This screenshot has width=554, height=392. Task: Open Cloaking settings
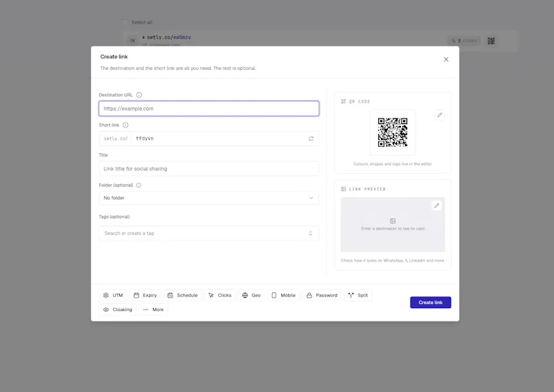(118, 310)
